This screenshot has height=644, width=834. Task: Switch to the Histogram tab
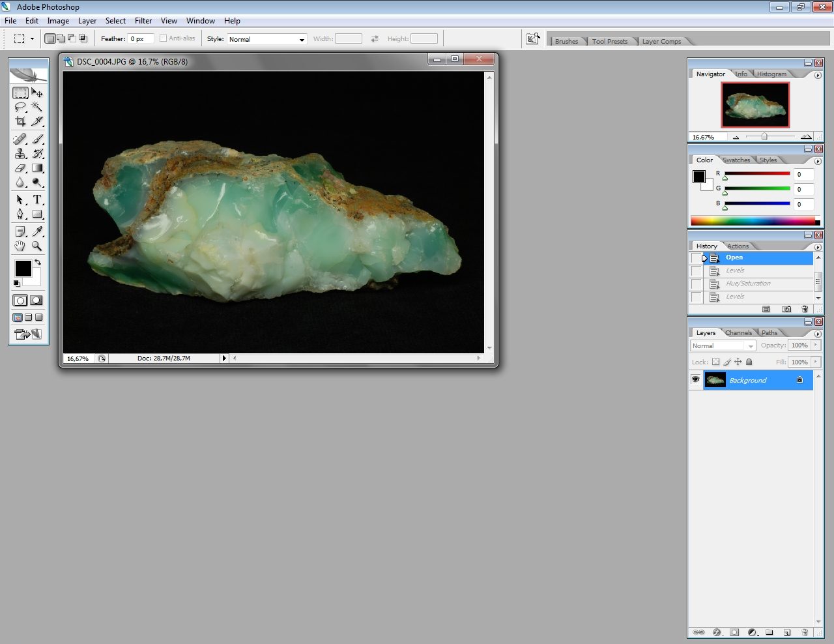click(771, 74)
